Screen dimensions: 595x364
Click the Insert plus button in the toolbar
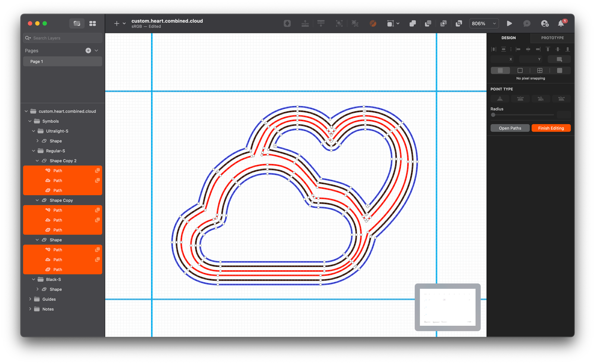click(x=116, y=23)
